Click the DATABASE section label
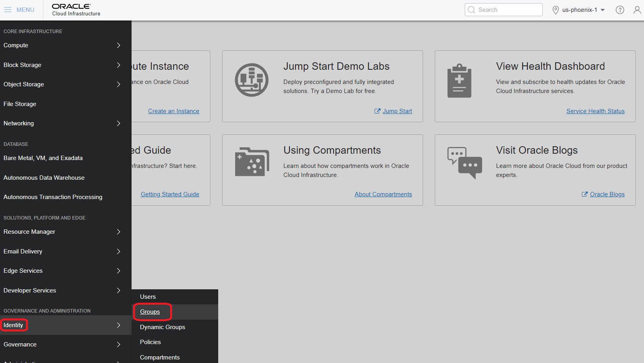Screen dimensions: 644x363 pos(16,144)
